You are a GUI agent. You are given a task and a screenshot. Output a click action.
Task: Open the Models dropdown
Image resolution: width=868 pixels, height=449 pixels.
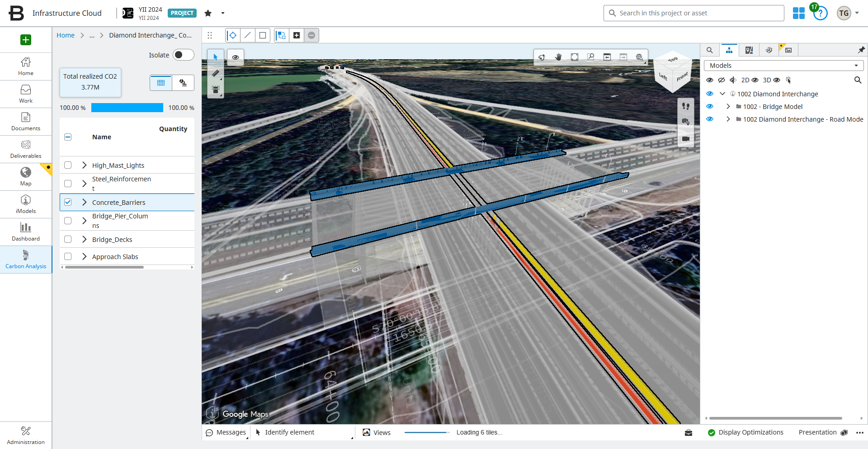pyautogui.click(x=856, y=65)
